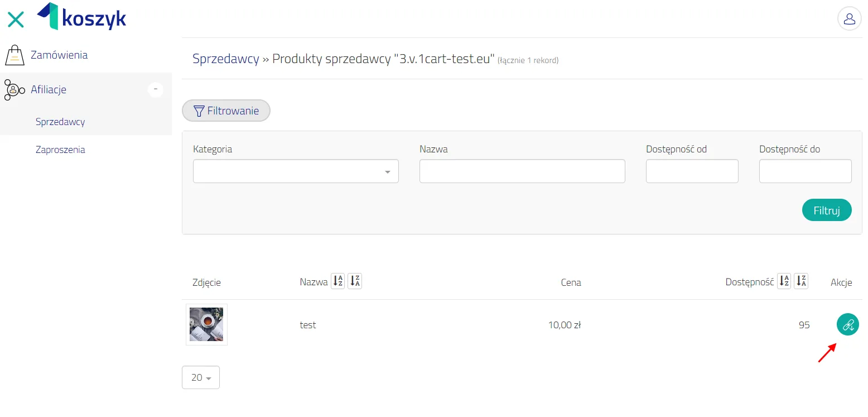Select Zaproszenia in the sidebar

click(x=60, y=150)
